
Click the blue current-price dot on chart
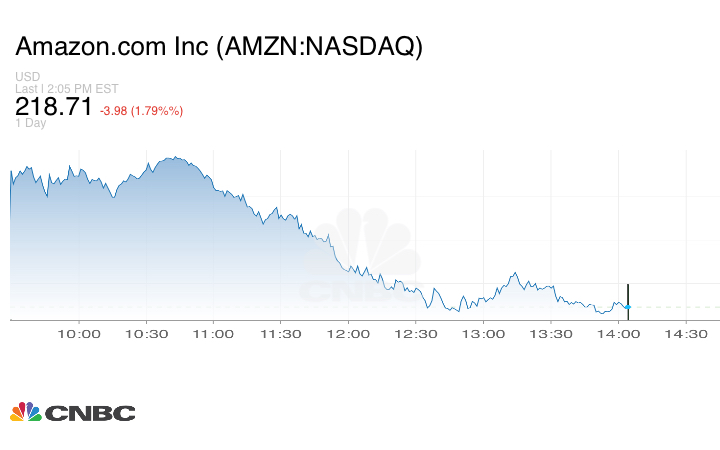[x=627, y=306]
